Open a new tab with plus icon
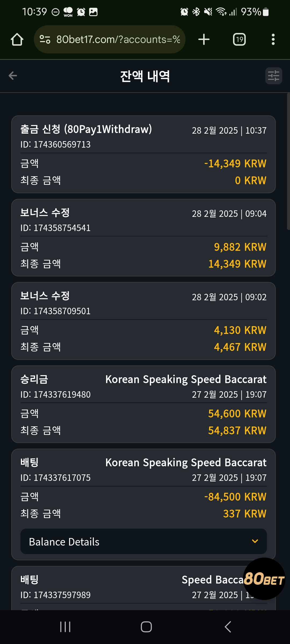This screenshot has width=290, height=644. click(204, 39)
